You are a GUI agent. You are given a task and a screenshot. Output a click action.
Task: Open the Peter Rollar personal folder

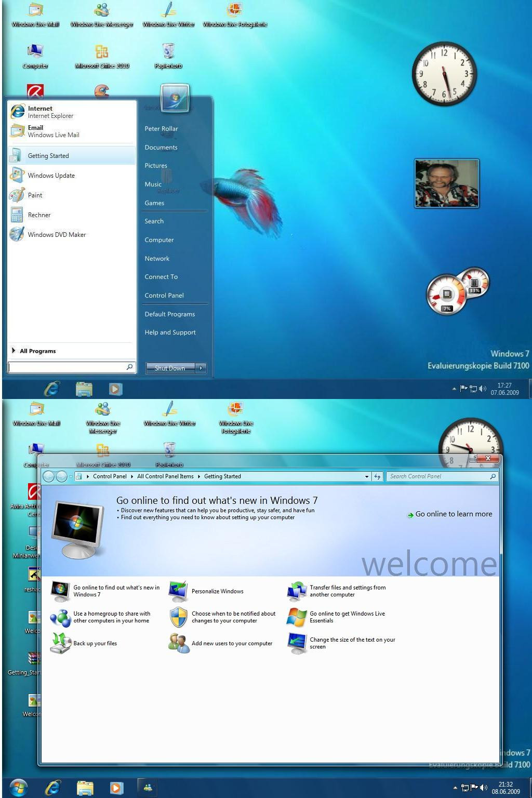[161, 129]
